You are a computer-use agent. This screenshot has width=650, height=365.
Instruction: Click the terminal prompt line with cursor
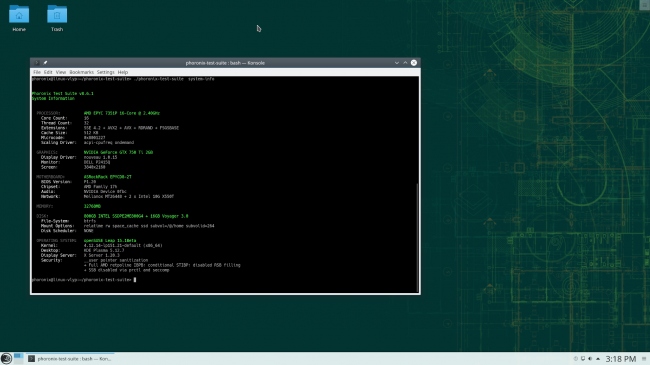[84, 280]
